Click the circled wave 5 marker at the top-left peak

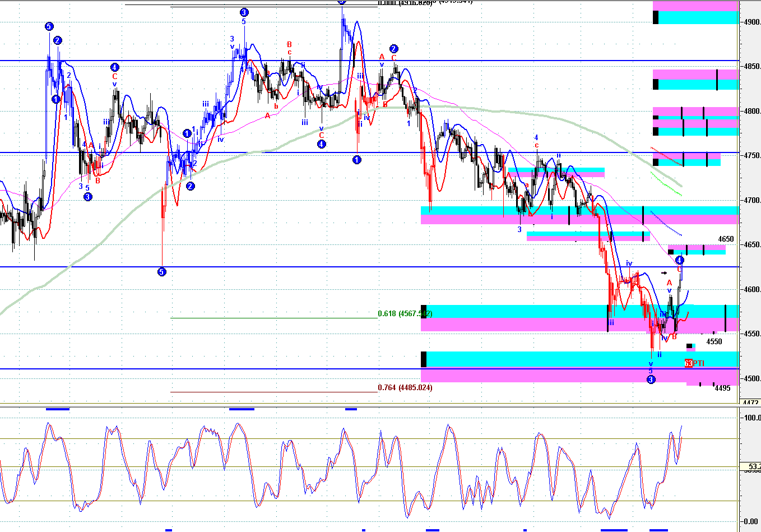click(49, 26)
